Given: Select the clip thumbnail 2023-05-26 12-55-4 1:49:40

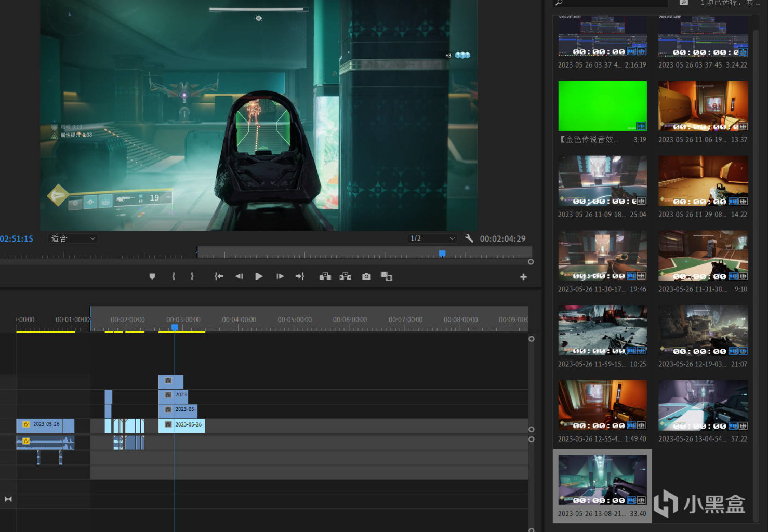Looking at the screenshot, I should (602, 405).
